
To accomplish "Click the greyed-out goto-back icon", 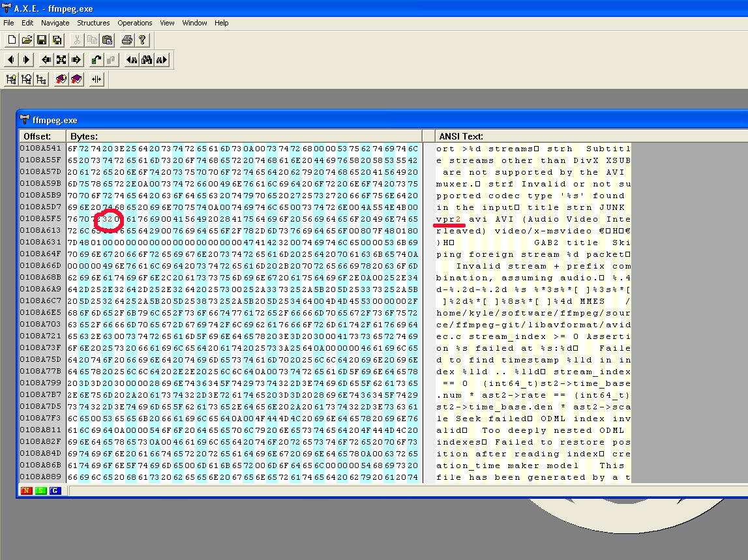I will [111, 59].
